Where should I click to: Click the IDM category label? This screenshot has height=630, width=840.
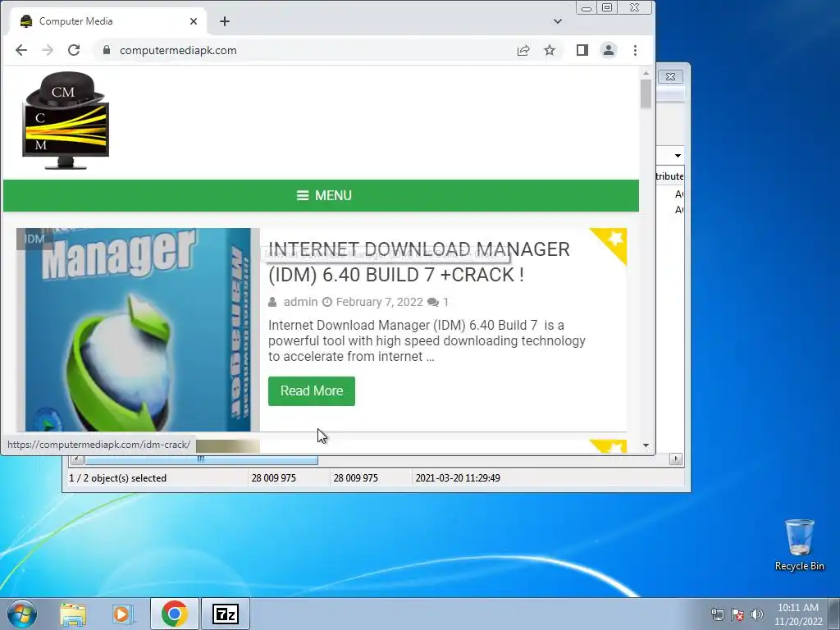click(34, 239)
